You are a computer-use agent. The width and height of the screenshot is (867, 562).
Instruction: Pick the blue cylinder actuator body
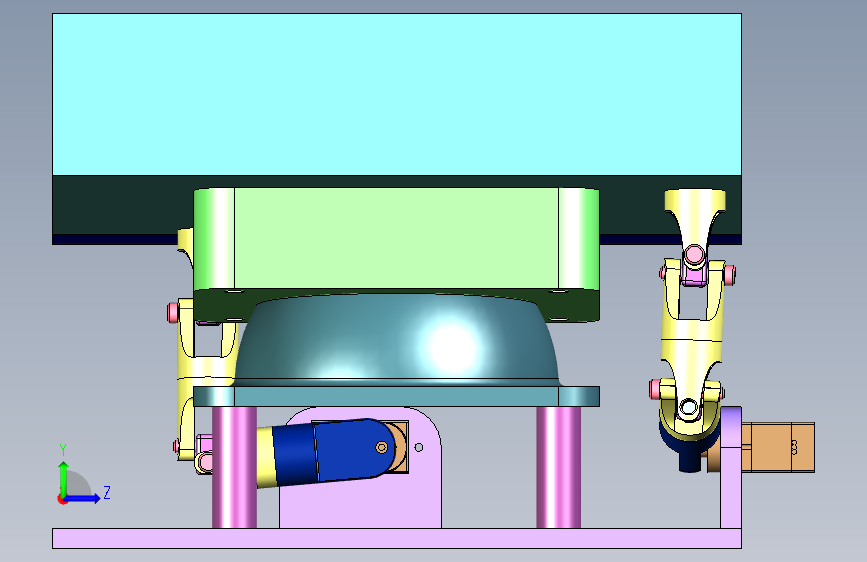[x=333, y=452]
